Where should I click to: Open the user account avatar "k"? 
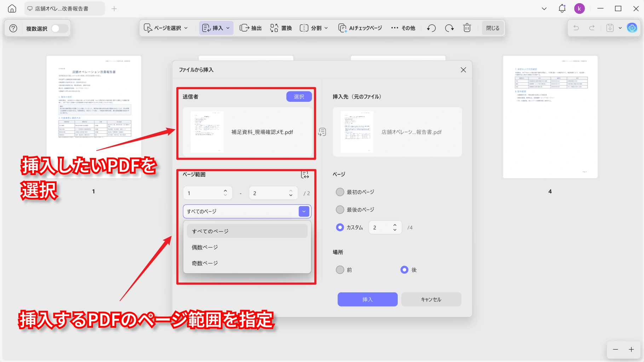point(579,8)
